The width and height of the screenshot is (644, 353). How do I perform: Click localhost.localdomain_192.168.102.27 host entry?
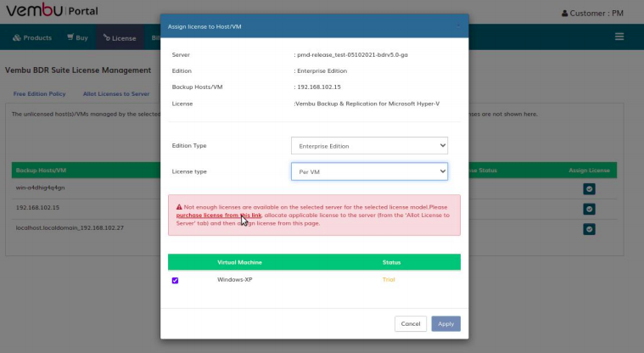pos(70,227)
